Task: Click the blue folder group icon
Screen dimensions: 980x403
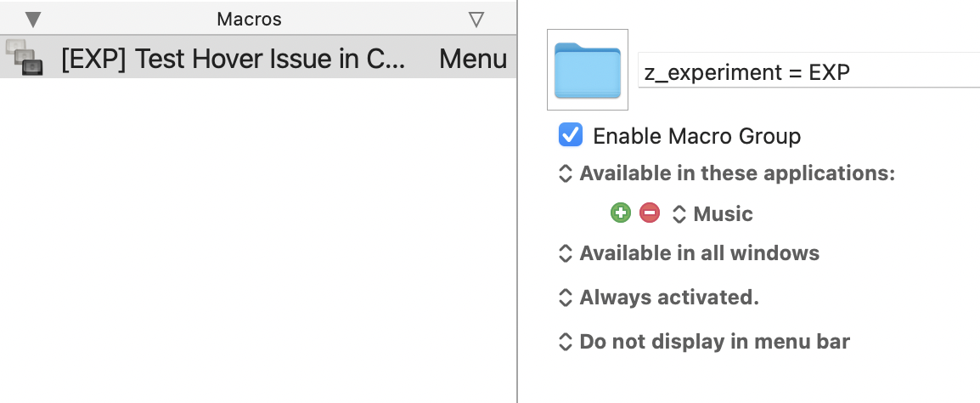Action: click(588, 70)
